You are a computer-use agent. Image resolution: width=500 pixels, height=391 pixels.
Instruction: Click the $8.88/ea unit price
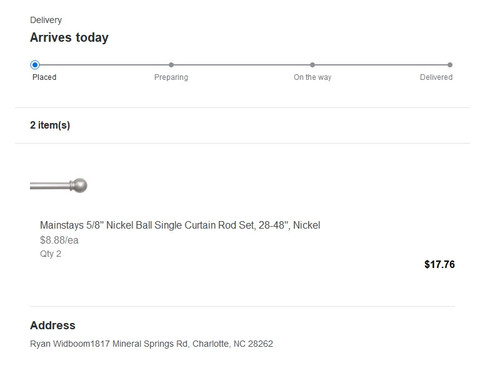click(x=59, y=240)
